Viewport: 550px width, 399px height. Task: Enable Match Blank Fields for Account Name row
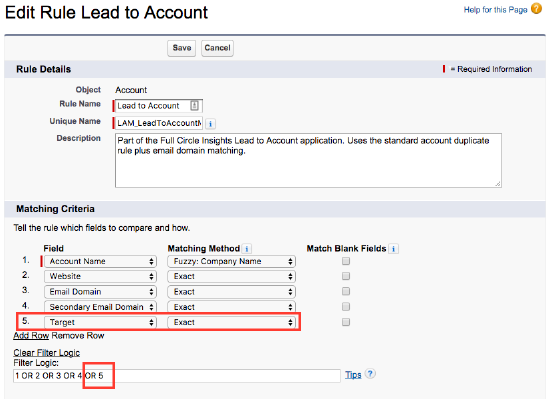[346, 261]
